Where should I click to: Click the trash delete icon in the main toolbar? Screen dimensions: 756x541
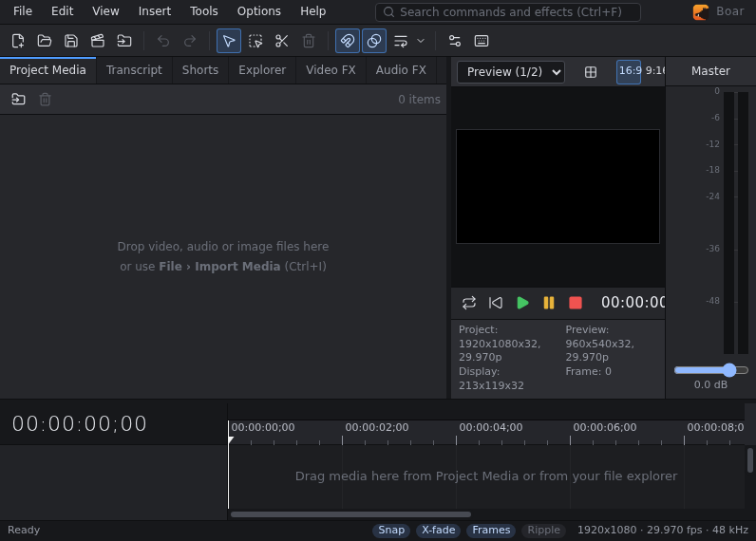(x=309, y=41)
